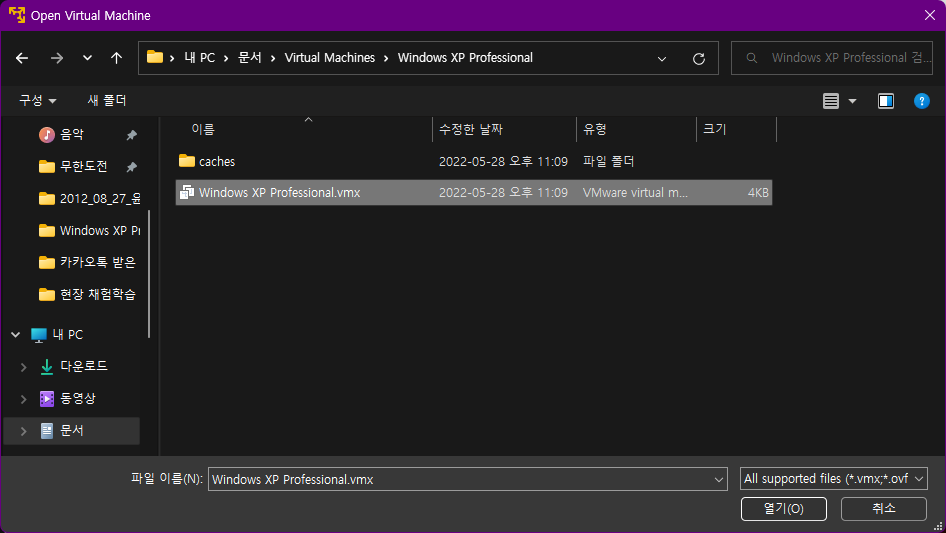Sort by 이름 column header
The width and height of the screenshot is (946, 533).
click(304, 129)
